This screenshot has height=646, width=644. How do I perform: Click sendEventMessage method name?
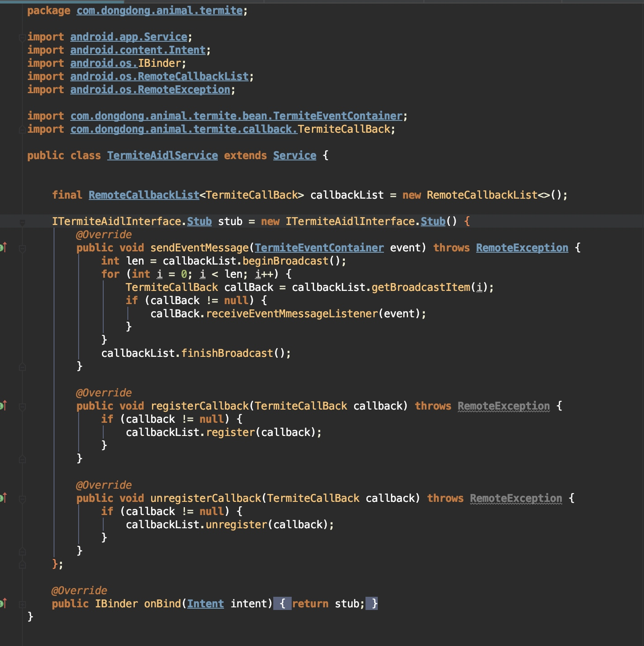199,248
